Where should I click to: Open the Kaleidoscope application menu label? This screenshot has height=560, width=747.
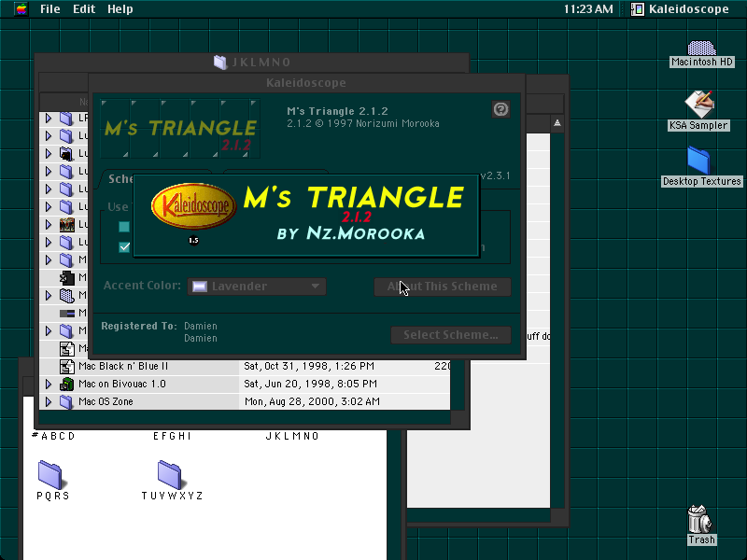point(689,9)
